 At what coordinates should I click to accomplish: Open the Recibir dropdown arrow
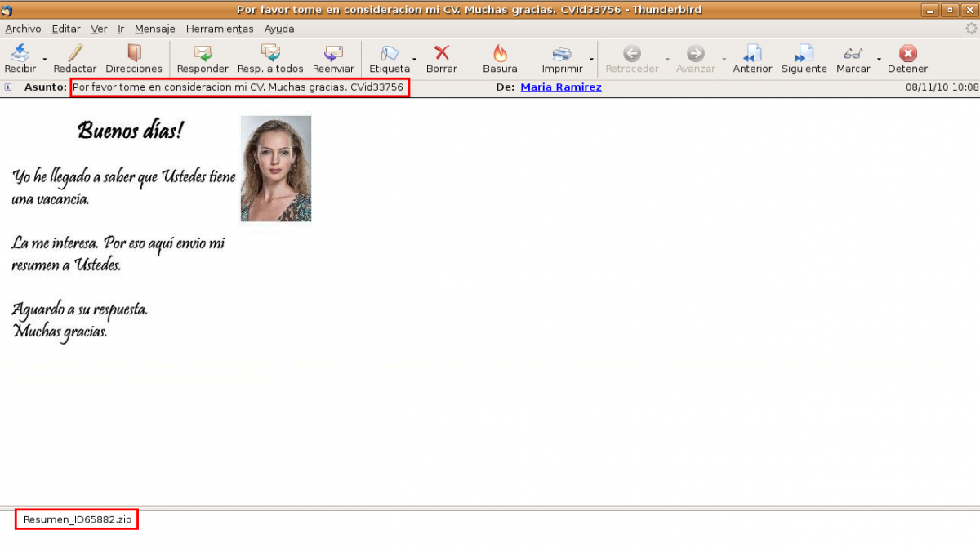(x=45, y=60)
